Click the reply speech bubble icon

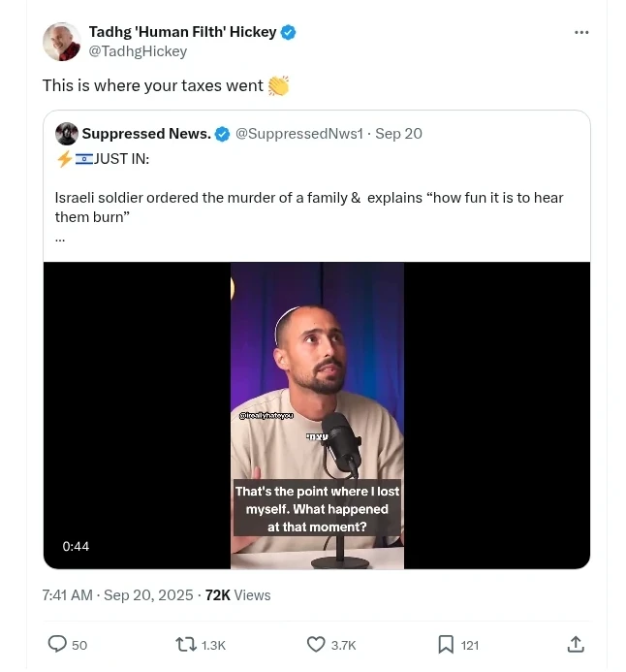point(58,644)
